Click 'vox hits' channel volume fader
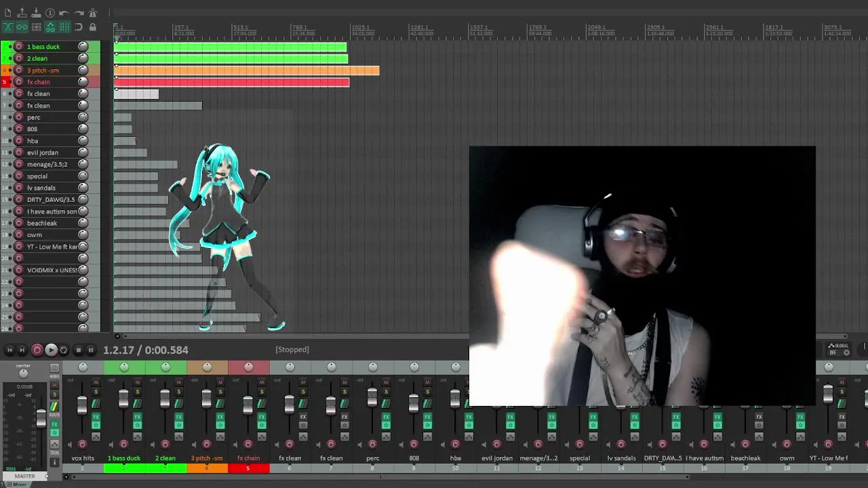This screenshot has width=868, height=488. [x=82, y=405]
